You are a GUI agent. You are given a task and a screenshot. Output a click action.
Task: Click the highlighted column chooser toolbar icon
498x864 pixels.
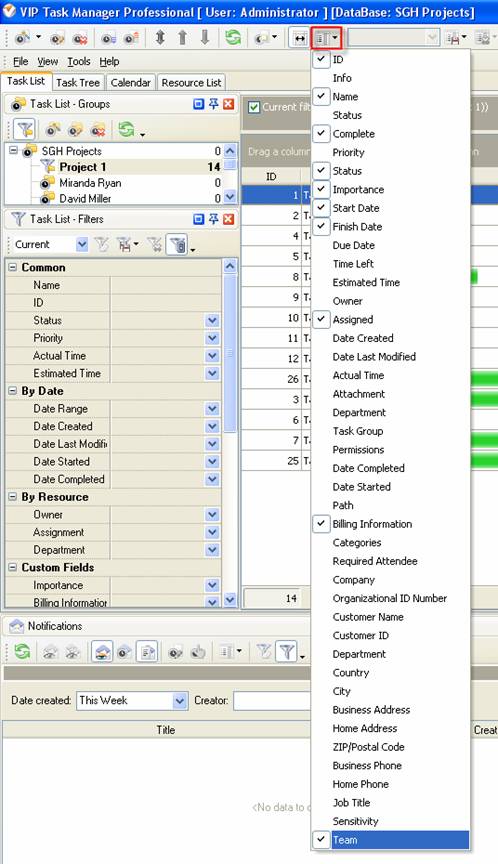tap(326, 38)
